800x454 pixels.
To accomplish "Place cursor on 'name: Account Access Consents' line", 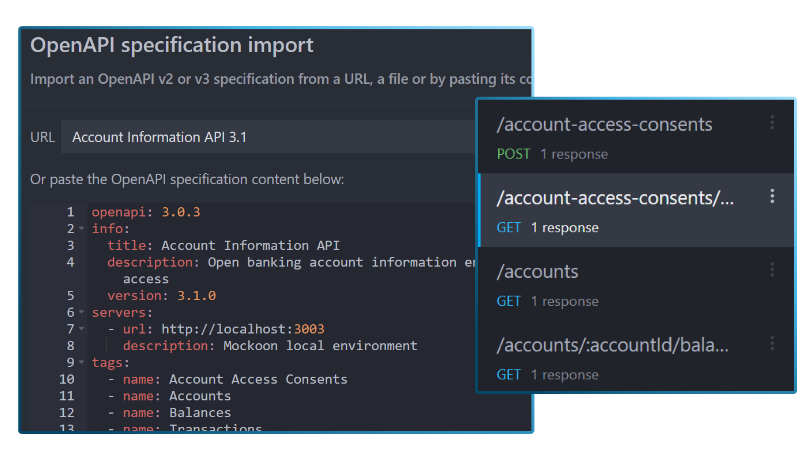I will (235, 380).
